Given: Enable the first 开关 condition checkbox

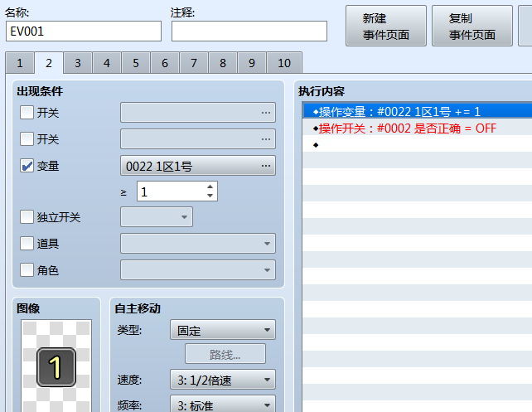Looking at the screenshot, I should tap(27, 113).
